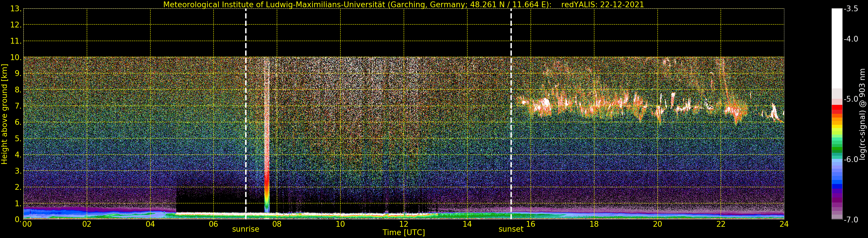Pick the deep blue band of the colorbar
This screenshot has height=238, width=868.
837,186
